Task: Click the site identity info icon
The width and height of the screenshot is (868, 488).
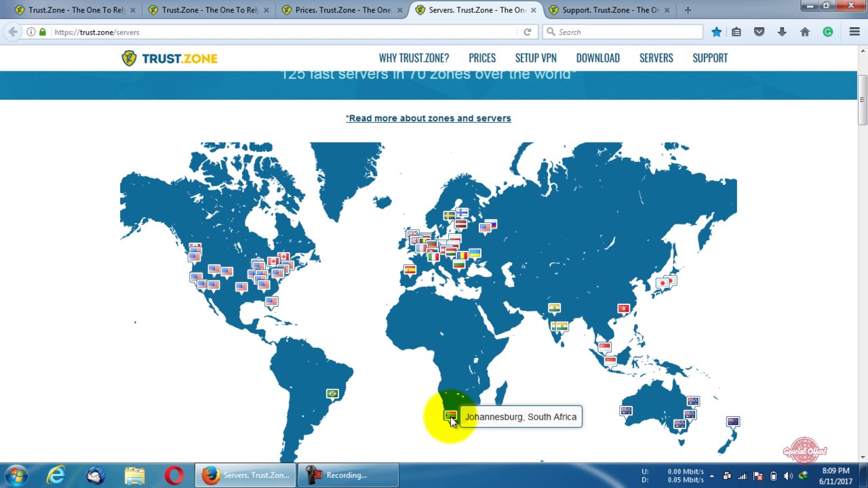Action: (31, 32)
